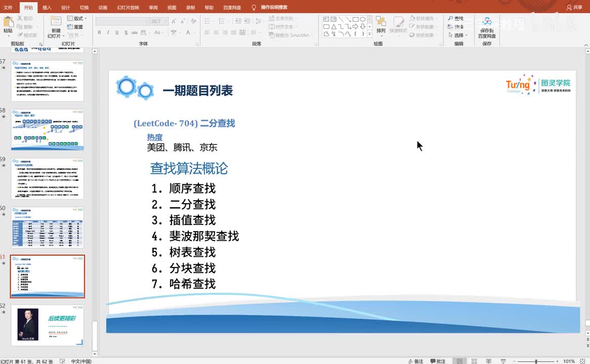Toggle Center paragraph alignment

(x=216, y=33)
